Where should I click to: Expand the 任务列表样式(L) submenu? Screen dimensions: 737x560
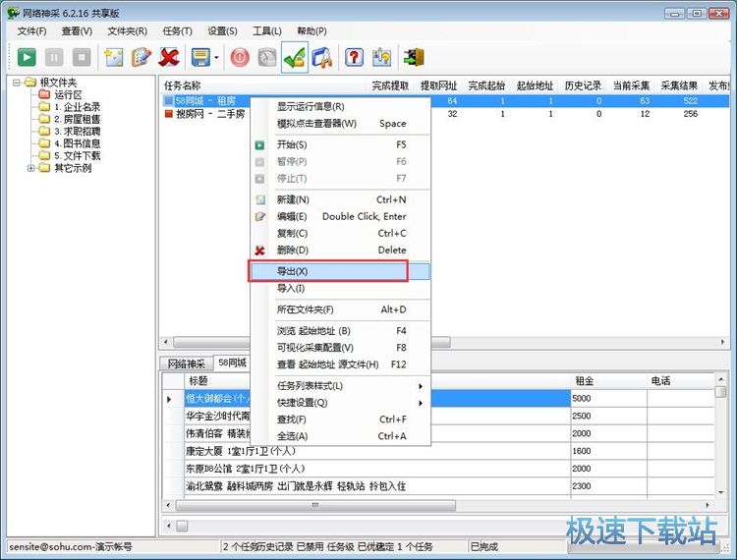click(x=341, y=386)
